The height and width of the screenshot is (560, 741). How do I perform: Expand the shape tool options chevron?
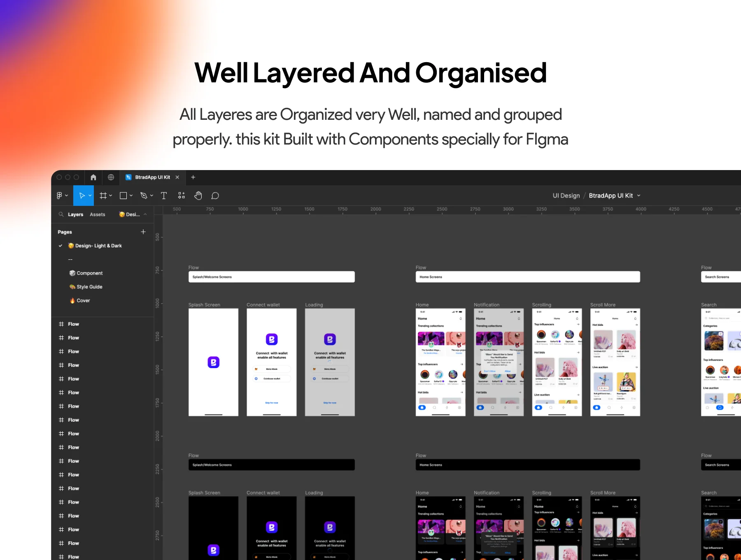point(131,196)
